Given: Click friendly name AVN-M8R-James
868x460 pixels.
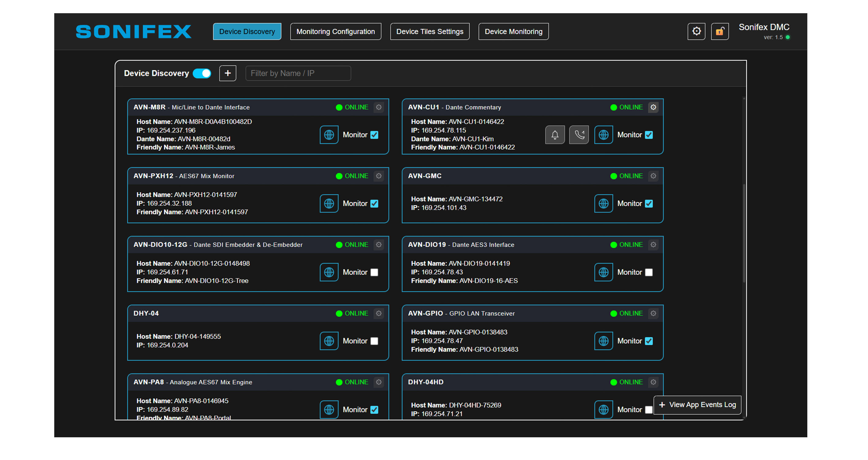Looking at the screenshot, I should tap(210, 148).
